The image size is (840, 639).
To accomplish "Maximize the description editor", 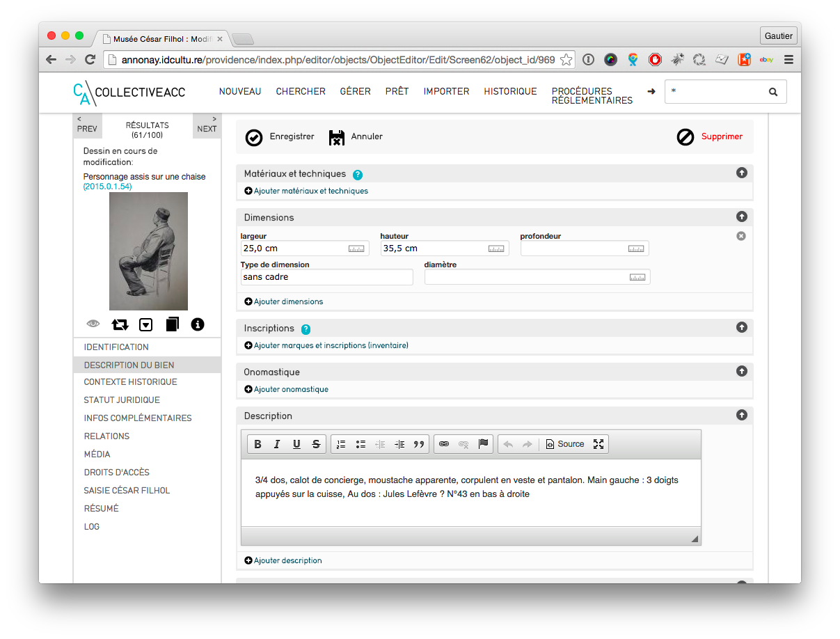I will pos(599,444).
